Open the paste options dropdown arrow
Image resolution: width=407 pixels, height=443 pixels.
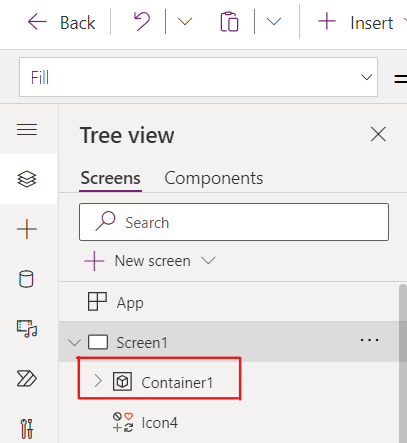[274, 22]
